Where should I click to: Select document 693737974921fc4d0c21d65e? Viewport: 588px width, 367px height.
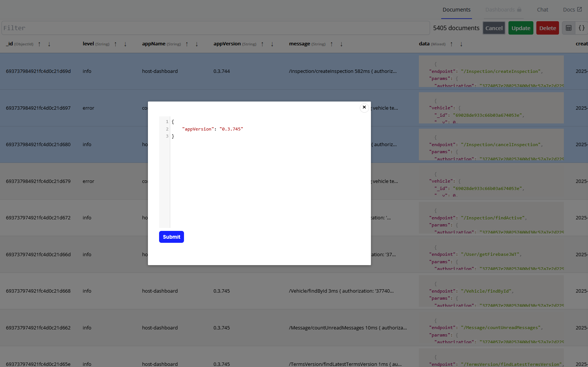(38, 364)
